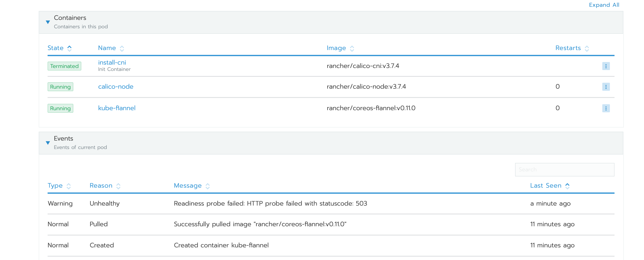Click Running badge for kube-flannel
This screenshot has width=644, height=260.
coord(60,108)
